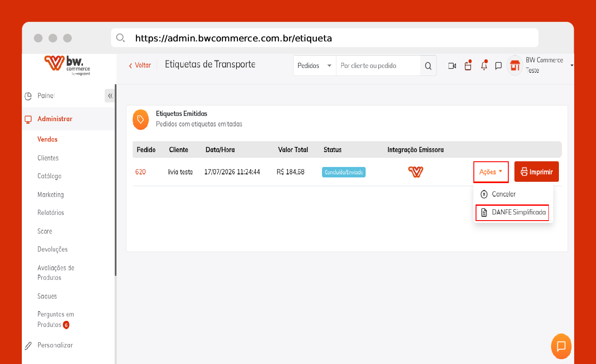Viewport: 596px width, 364px height.
Task: Click the value 'R$ 184,68'
Action: [x=291, y=172]
